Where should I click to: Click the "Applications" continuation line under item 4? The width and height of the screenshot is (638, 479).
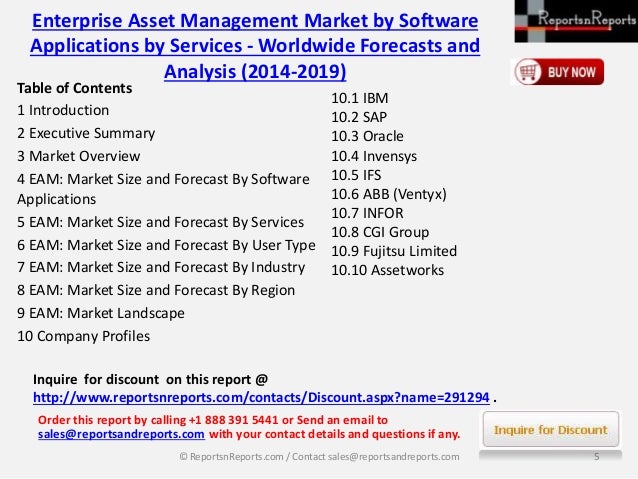tap(57, 199)
